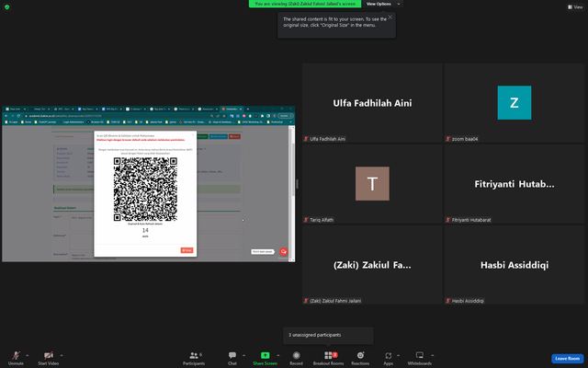
Task: Open Breakout Rooms
Action: point(328,358)
